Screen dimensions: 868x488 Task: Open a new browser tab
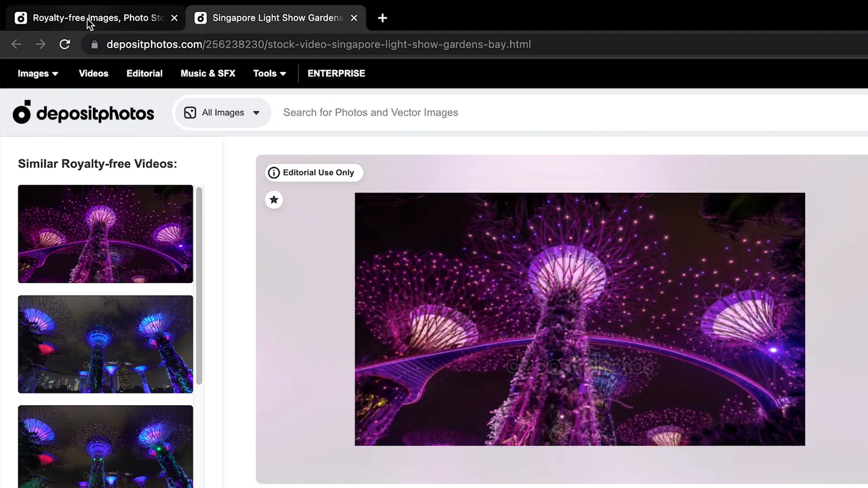pos(382,18)
